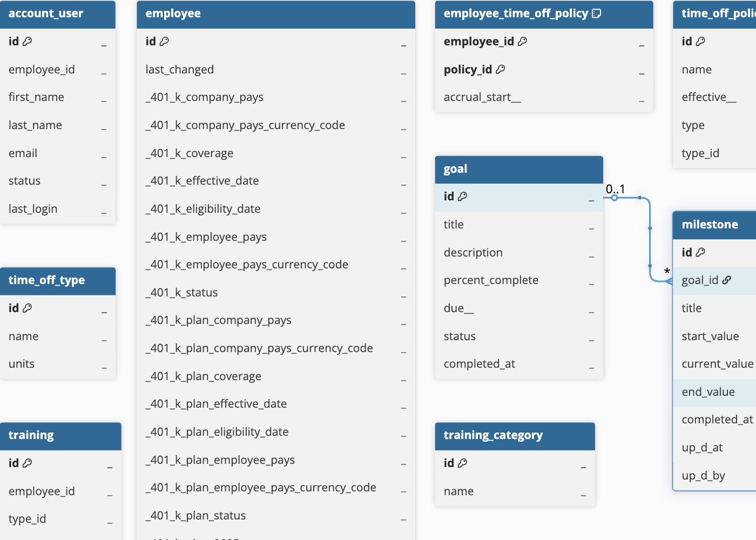This screenshot has height=540, width=756.
Task: Select the email column in account_user
Action: pos(58,153)
